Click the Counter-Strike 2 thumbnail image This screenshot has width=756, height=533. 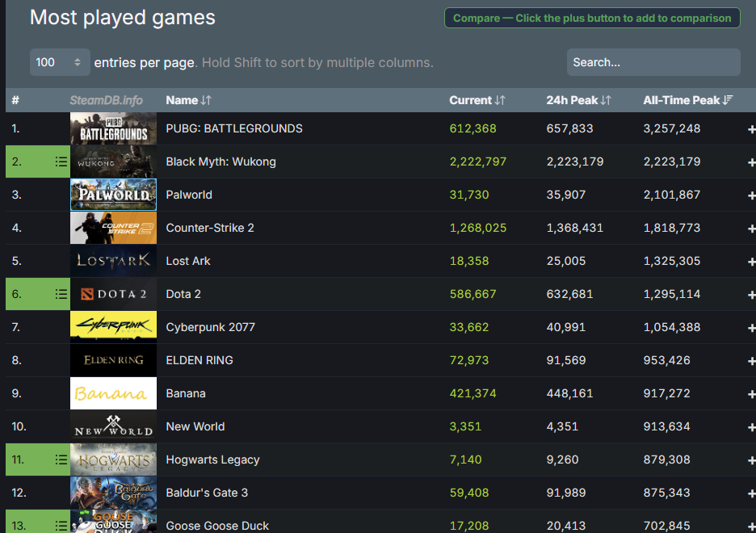point(113,228)
